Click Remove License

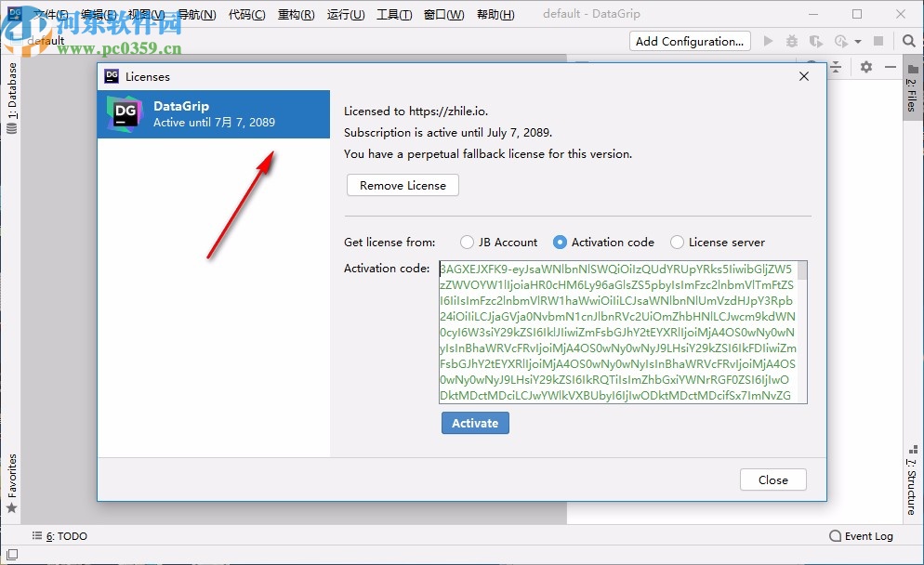click(x=402, y=185)
